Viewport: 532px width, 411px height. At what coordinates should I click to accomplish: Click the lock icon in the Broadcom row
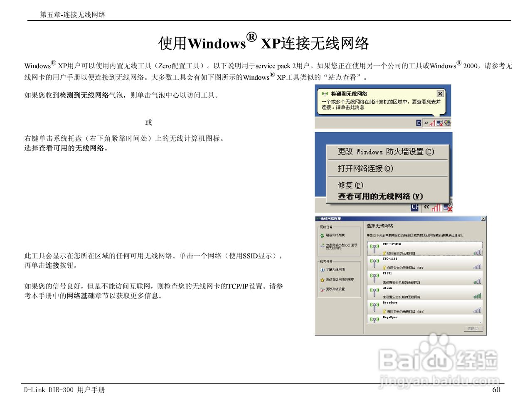pyautogui.click(x=384, y=311)
